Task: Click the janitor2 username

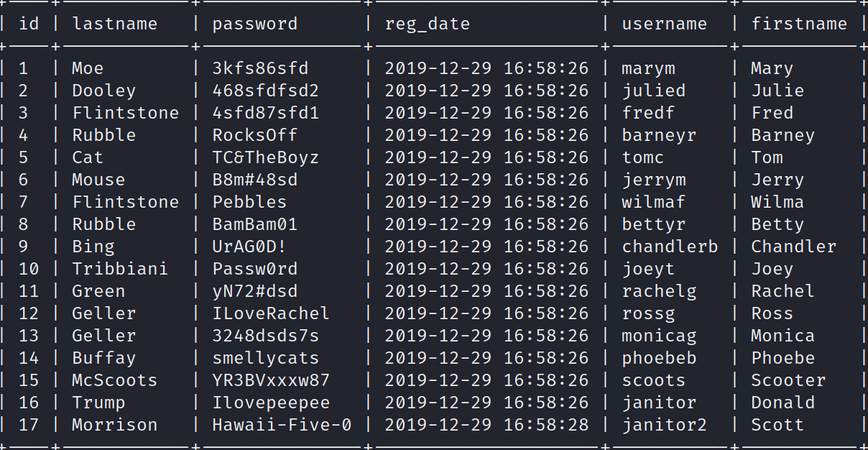Action: pos(664,425)
